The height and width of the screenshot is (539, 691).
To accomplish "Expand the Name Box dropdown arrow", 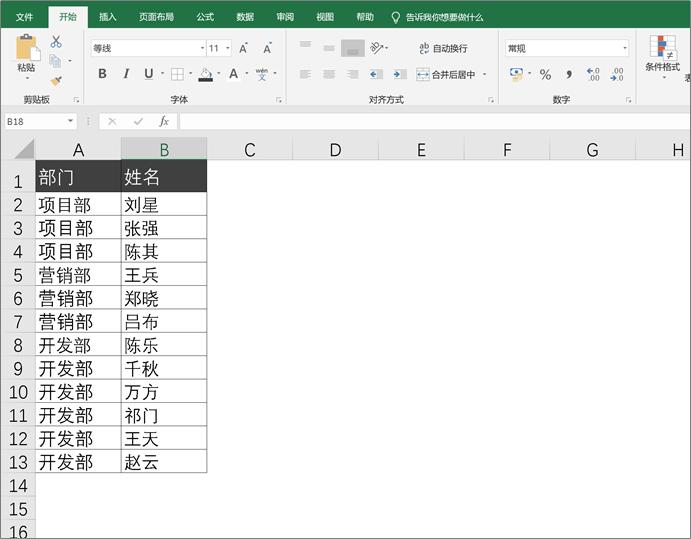I will click(x=71, y=121).
